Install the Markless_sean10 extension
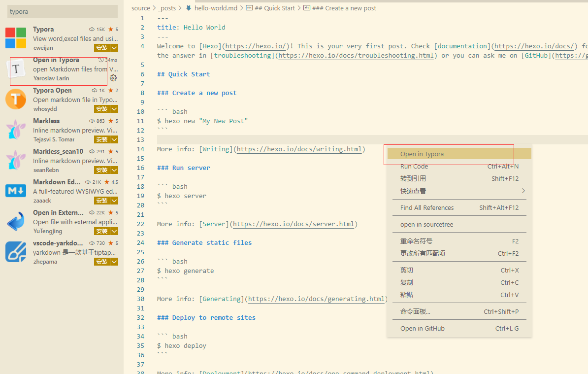Screen dimensions: 588x374 pyautogui.click(x=102, y=170)
